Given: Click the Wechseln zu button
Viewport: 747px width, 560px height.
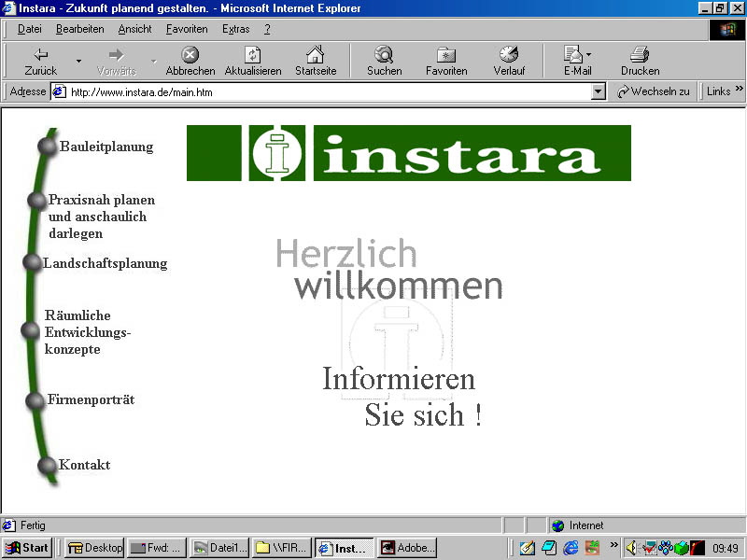Looking at the screenshot, I should pyautogui.click(x=653, y=91).
